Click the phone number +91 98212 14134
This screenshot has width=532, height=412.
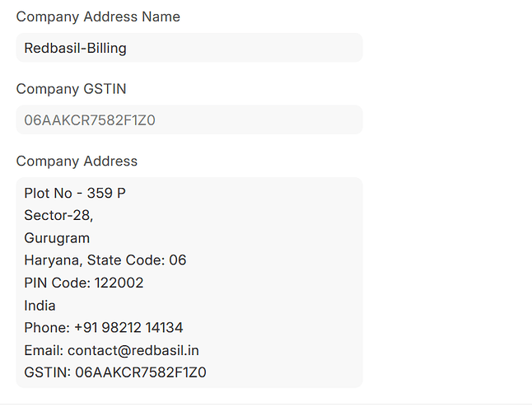click(128, 328)
